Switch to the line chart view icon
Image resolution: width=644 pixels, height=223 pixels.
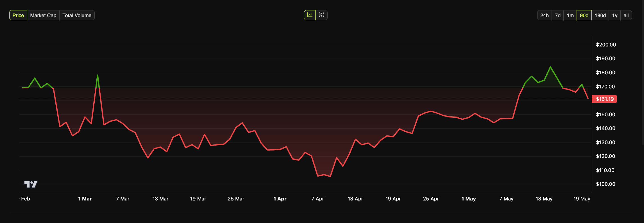(310, 15)
